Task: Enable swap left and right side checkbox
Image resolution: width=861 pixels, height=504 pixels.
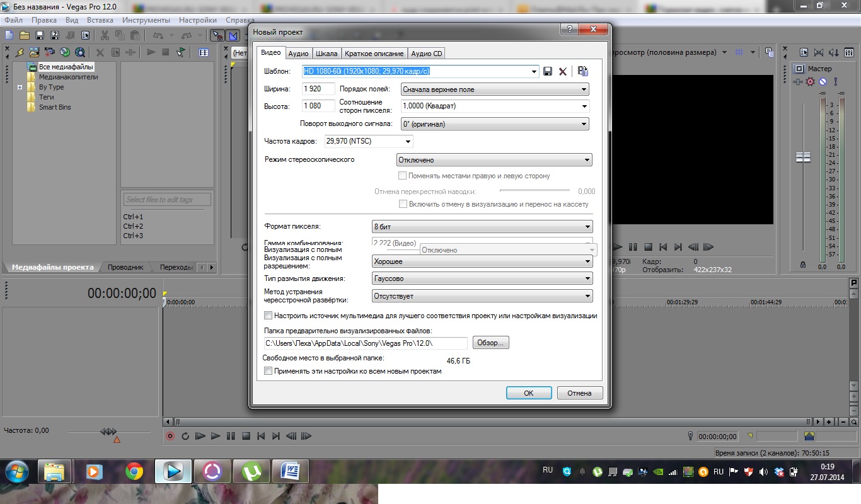Action: pos(402,176)
